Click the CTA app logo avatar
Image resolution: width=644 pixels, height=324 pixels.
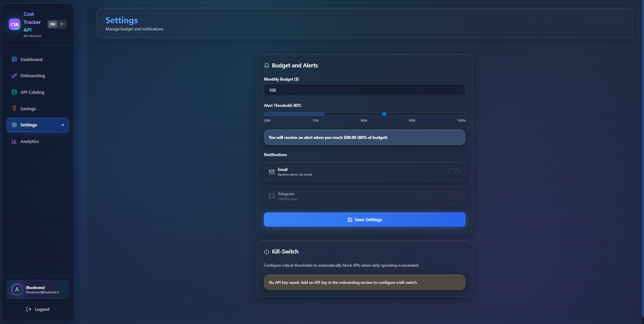tap(14, 24)
